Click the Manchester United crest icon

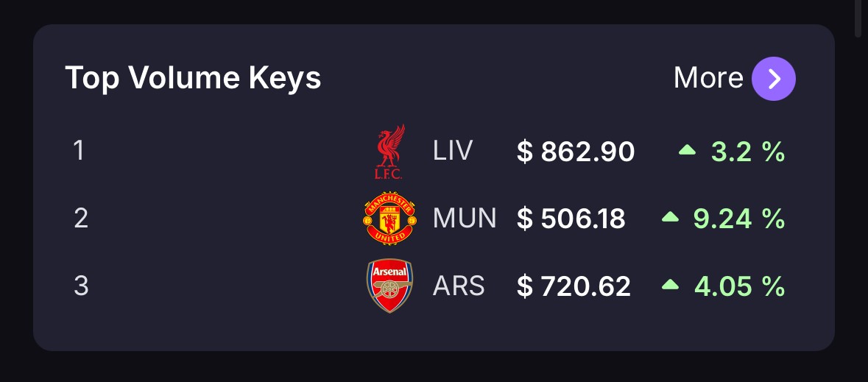tap(390, 218)
